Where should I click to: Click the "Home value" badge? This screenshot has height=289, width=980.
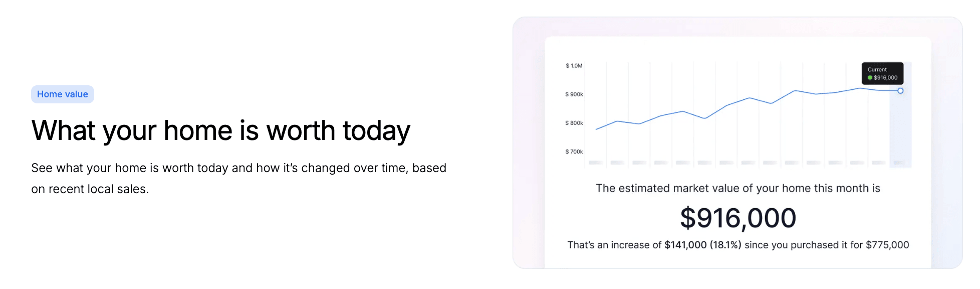[63, 94]
